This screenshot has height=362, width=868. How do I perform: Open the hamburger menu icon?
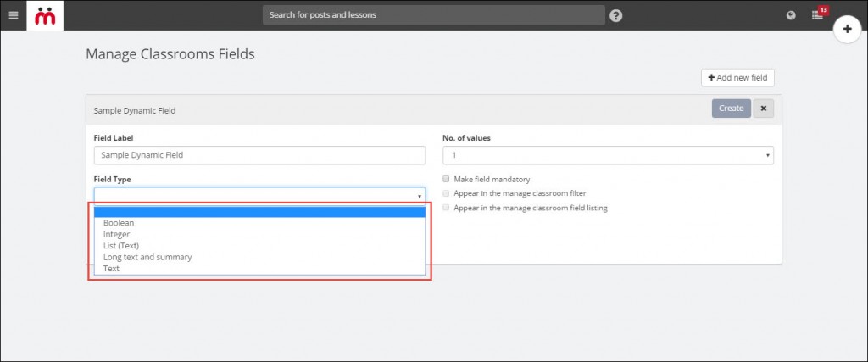coord(14,15)
